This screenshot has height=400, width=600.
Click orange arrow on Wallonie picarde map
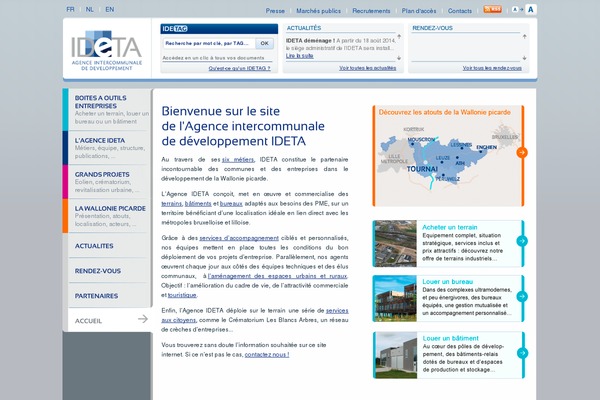522,152
